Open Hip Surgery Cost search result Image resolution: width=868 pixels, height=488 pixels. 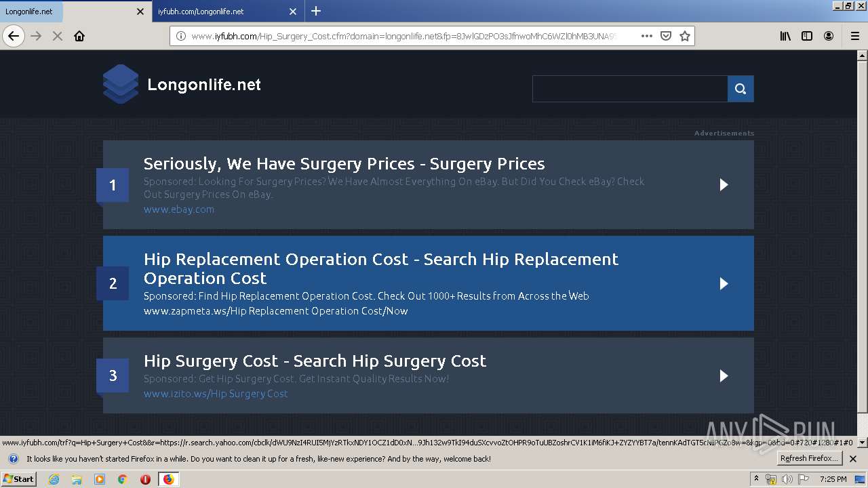coord(315,361)
